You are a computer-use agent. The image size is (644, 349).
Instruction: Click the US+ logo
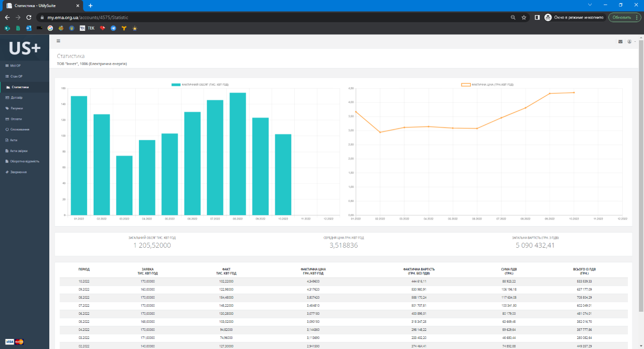[24, 48]
